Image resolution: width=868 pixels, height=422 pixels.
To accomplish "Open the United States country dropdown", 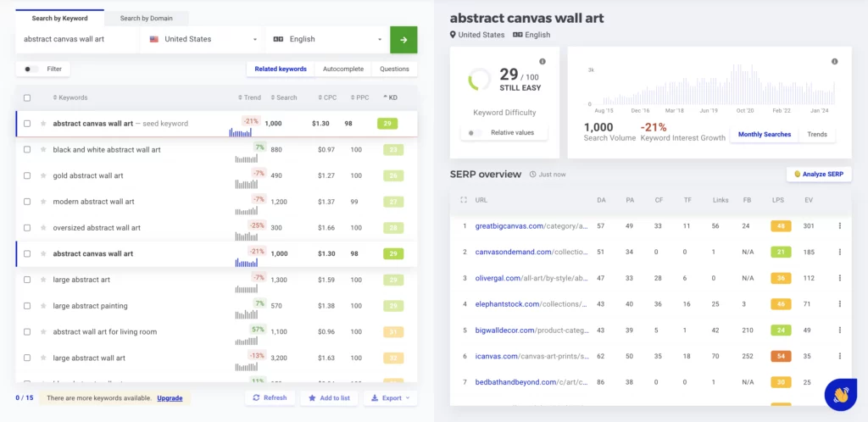I will coord(203,39).
